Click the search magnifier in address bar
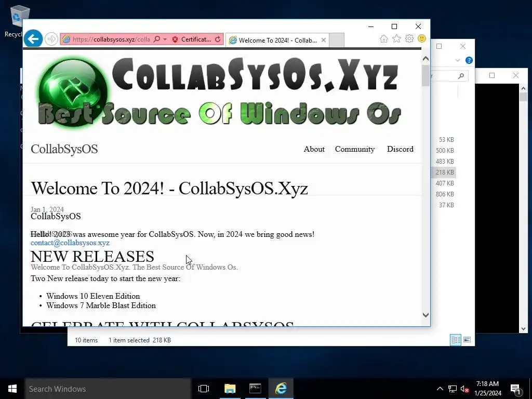 (156, 39)
